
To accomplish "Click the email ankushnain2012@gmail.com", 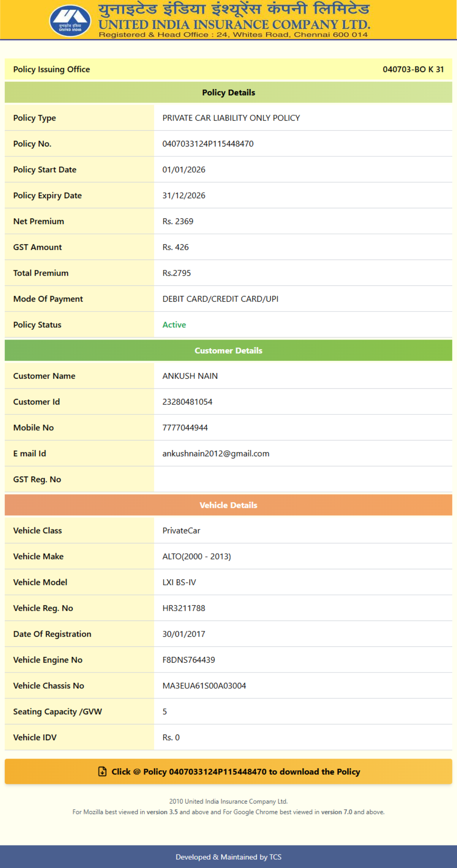I will tap(216, 454).
